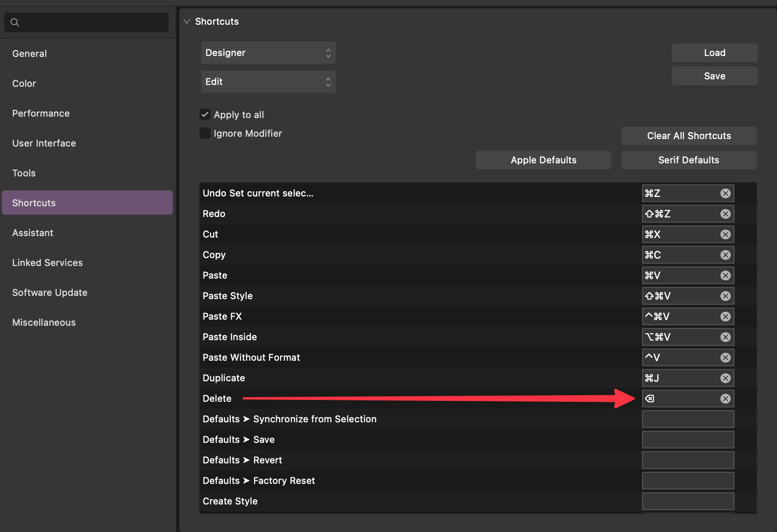Clear the Copy shortcut with its X icon
777x532 pixels.
[725, 255]
